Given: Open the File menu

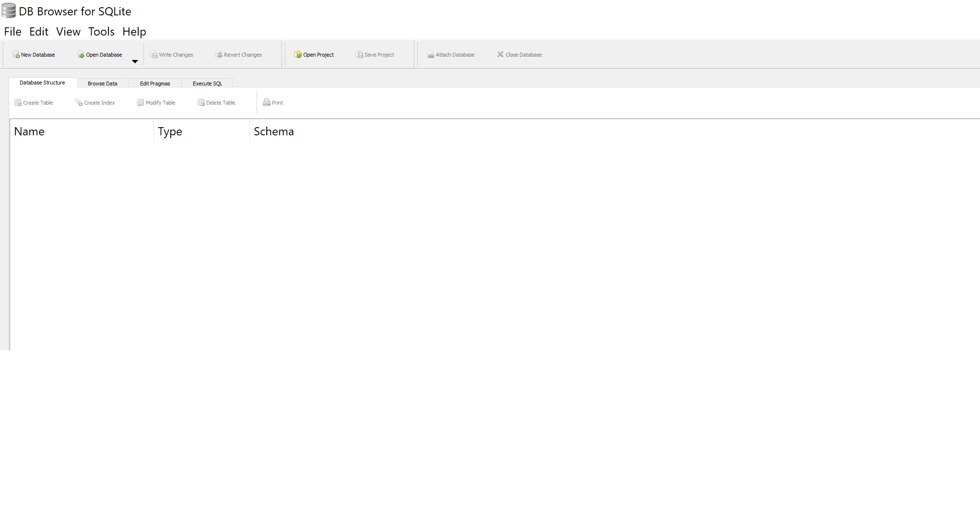Looking at the screenshot, I should (x=12, y=32).
